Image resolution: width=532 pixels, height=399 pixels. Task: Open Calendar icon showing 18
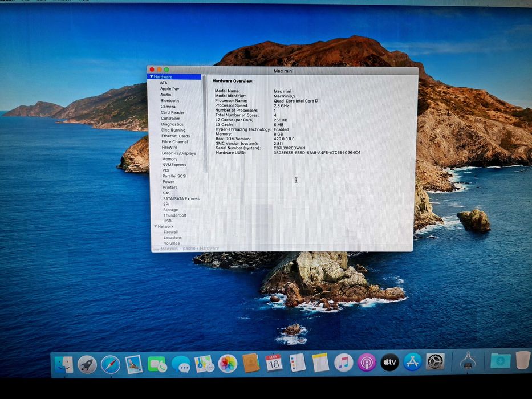[274, 363]
